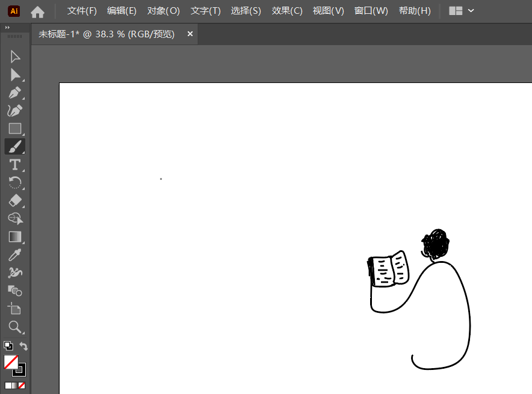Image resolution: width=532 pixels, height=394 pixels.
Task: Click the fill color swatch
Action: coord(11,362)
